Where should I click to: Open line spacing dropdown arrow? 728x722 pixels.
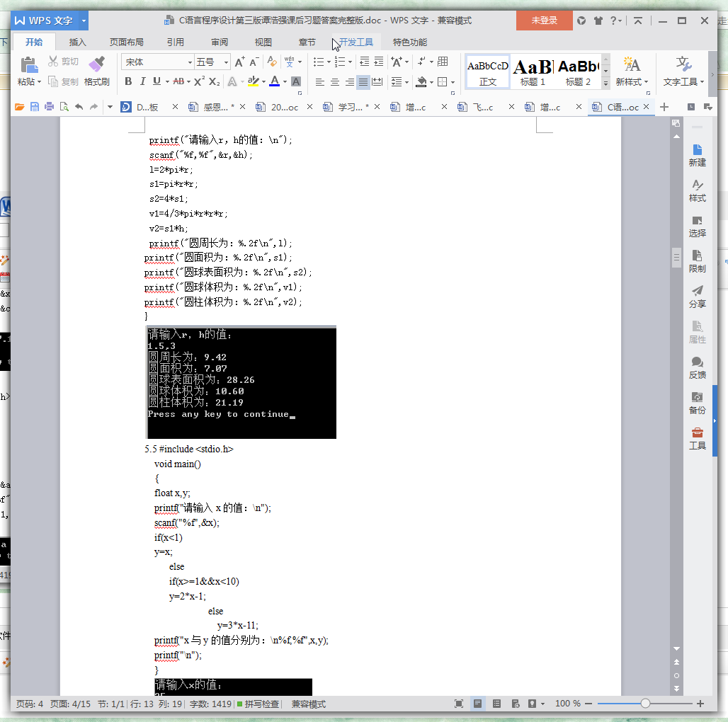(407, 83)
